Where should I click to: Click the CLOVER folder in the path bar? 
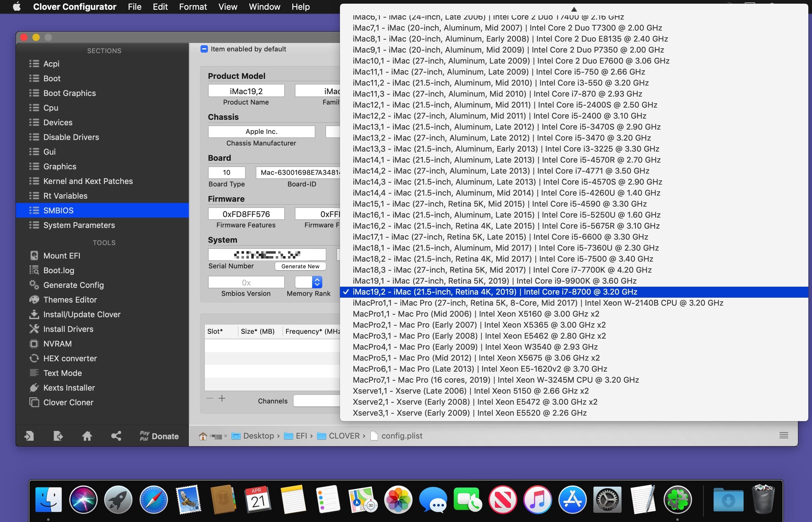(x=338, y=436)
